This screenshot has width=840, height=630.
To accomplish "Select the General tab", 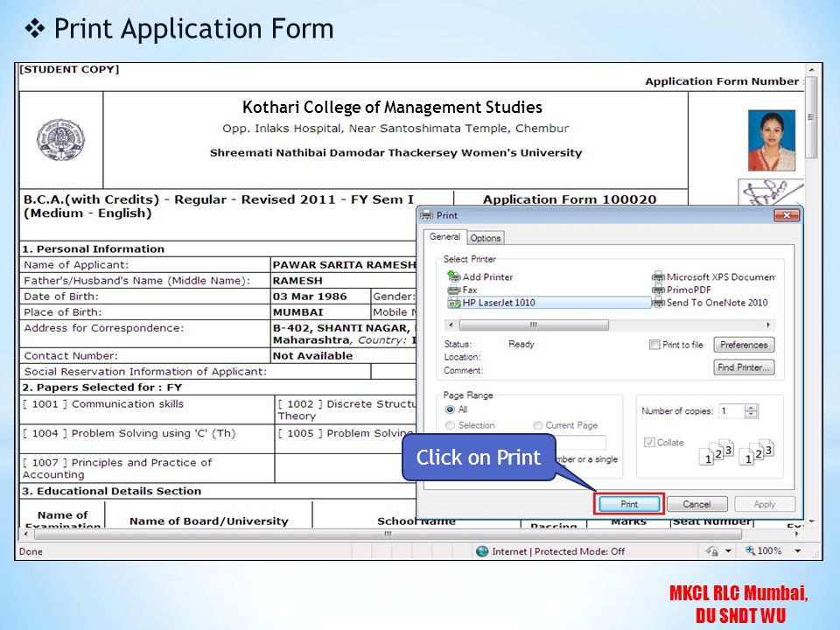I will (444, 236).
